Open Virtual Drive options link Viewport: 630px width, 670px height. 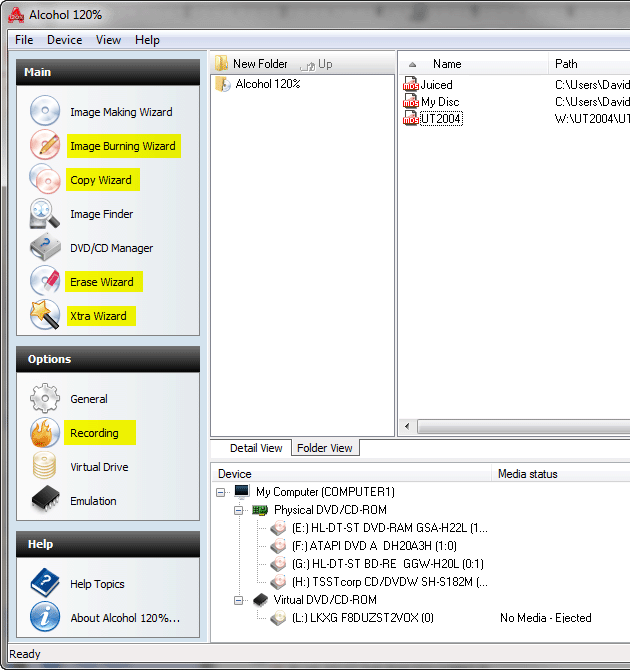pyautogui.click(x=99, y=467)
